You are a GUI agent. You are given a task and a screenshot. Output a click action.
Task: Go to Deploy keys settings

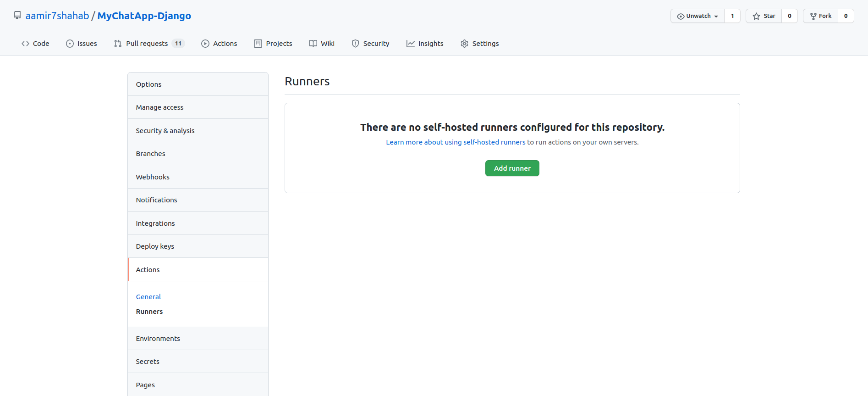pyautogui.click(x=198, y=246)
